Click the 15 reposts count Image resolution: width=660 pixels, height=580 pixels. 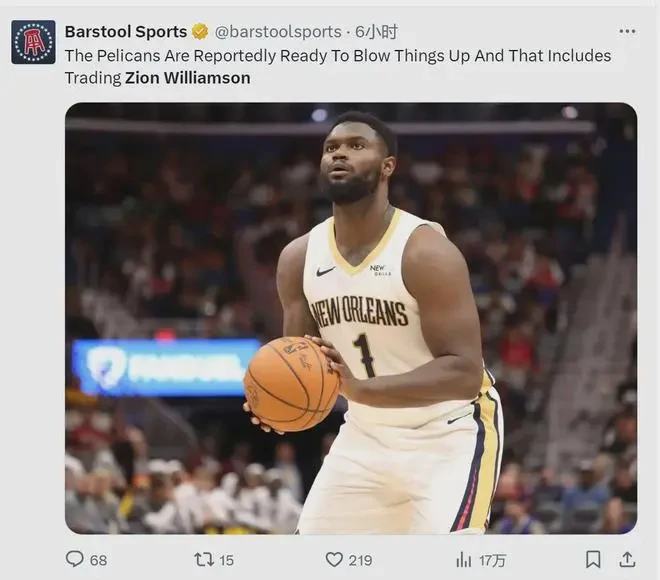click(226, 560)
